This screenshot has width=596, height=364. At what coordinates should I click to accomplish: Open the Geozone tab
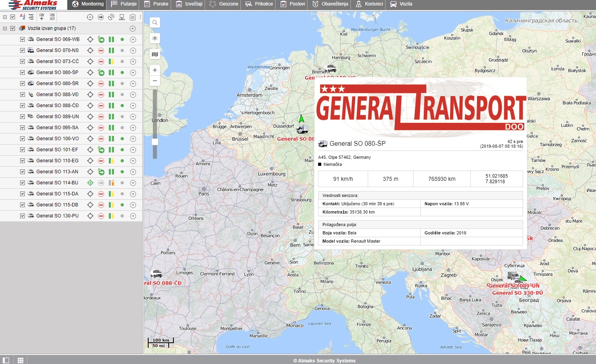point(224,4)
